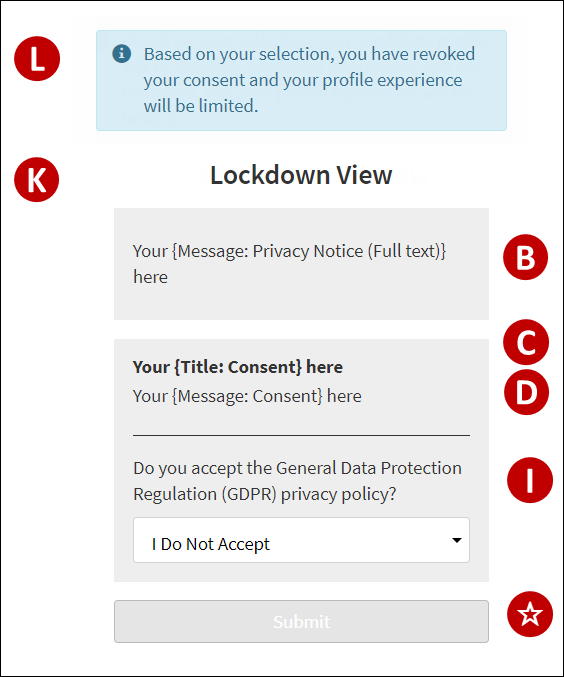The width and height of the screenshot is (564, 677).
Task: Click the Lockdown View heading
Action: pos(301,175)
